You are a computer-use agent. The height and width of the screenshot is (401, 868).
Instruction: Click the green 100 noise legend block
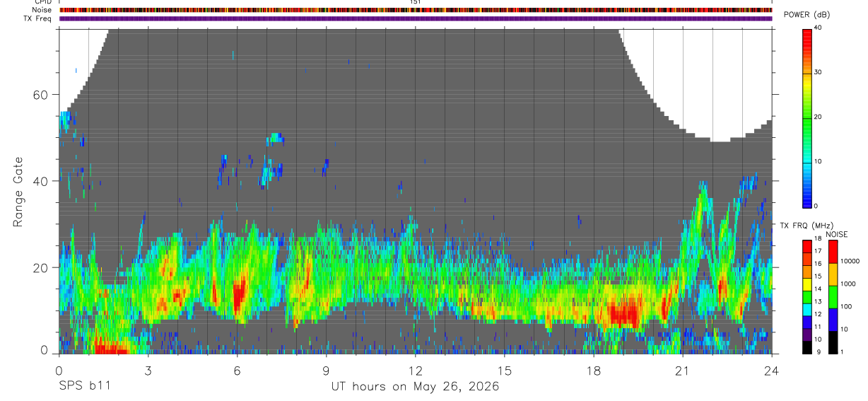pos(833,297)
